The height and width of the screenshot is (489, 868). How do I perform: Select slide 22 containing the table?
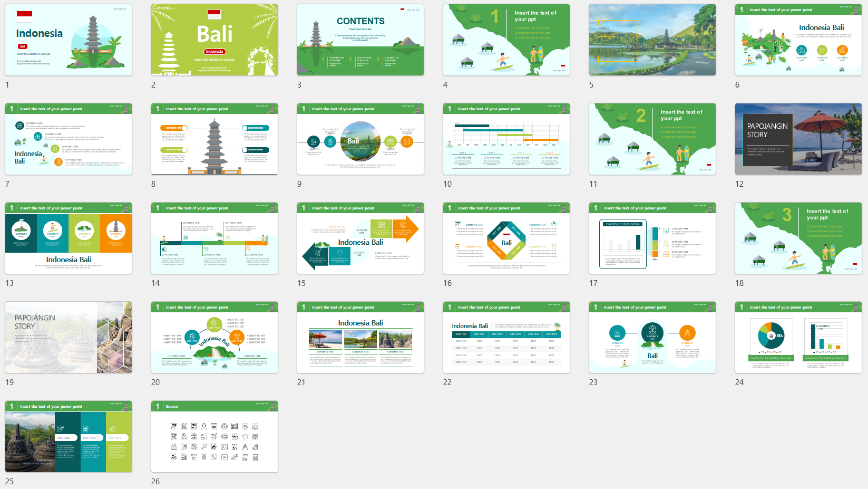coord(506,338)
